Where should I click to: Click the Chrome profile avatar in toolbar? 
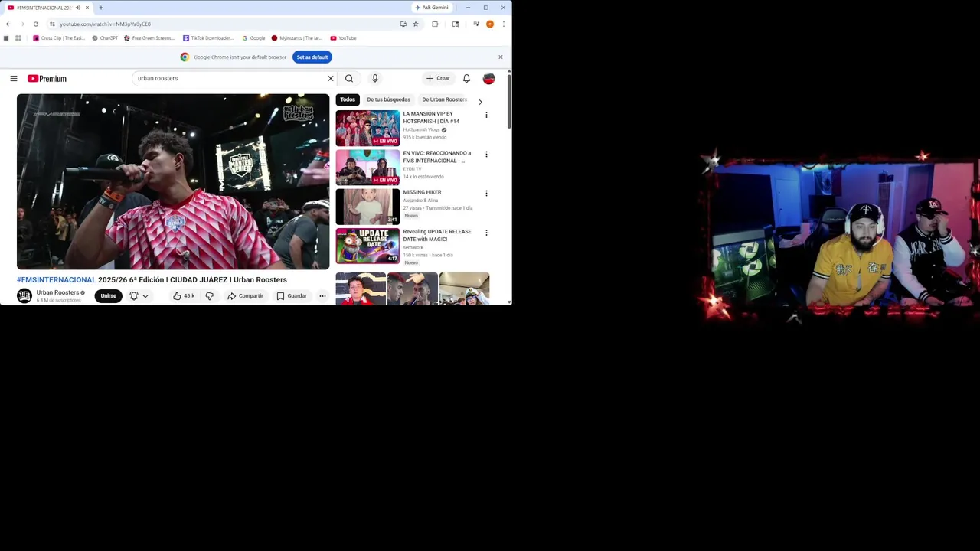tap(490, 24)
